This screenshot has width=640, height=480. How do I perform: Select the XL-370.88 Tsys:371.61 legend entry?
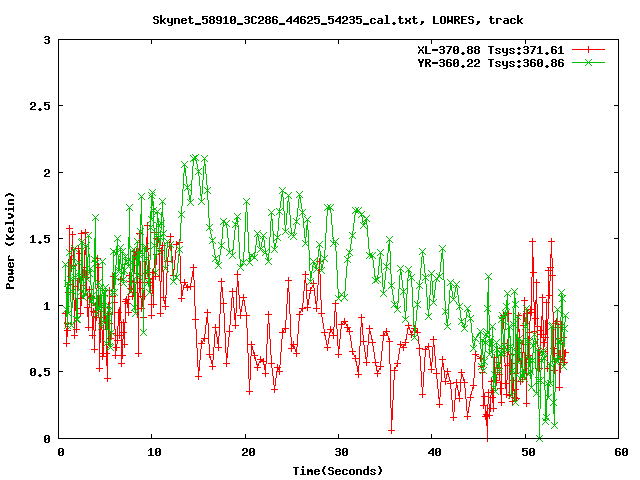click(x=491, y=50)
